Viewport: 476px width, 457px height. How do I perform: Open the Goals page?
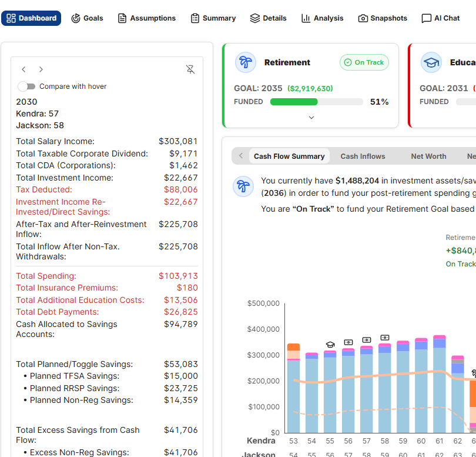pyautogui.click(x=87, y=18)
